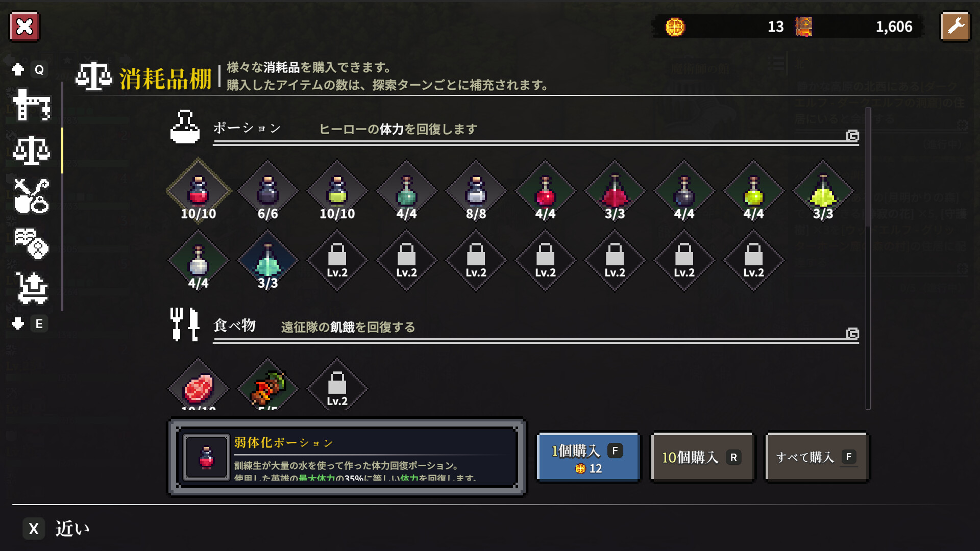Pick the raw meat food item
980x551 pixels.
[199, 387]
